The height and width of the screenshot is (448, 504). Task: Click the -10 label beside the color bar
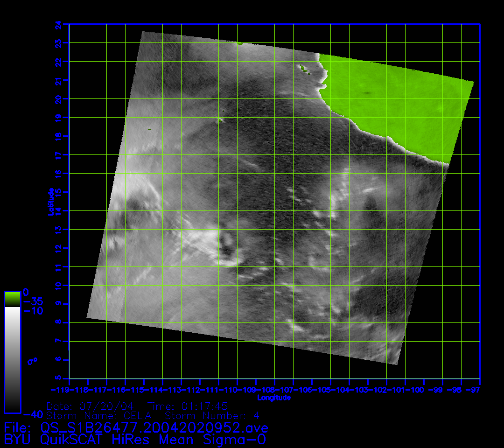pyautogui.click(x=33, y=311)
